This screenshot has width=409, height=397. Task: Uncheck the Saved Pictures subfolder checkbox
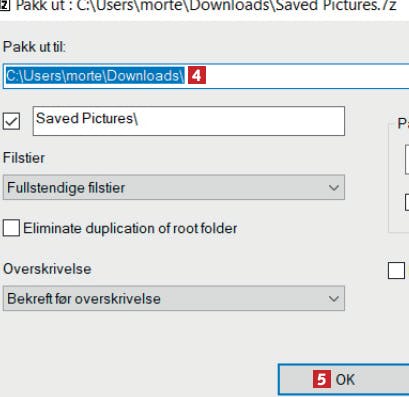11,121
